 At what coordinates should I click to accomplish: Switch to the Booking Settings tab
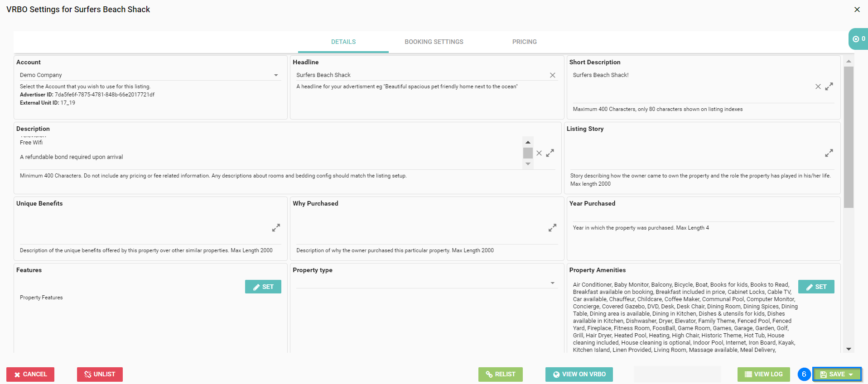(434, 42)
